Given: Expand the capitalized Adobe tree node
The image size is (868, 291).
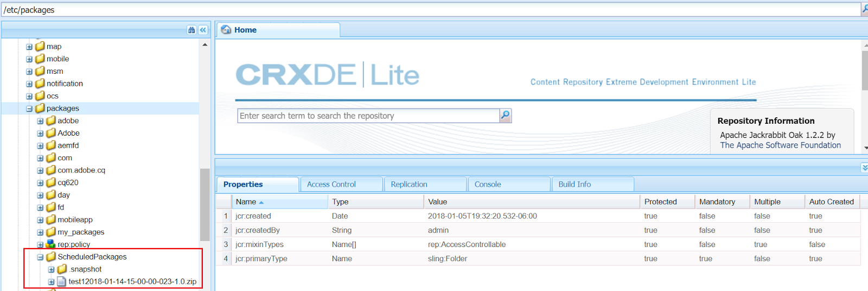Looking at the screenshot, I should tap(40, 134).
